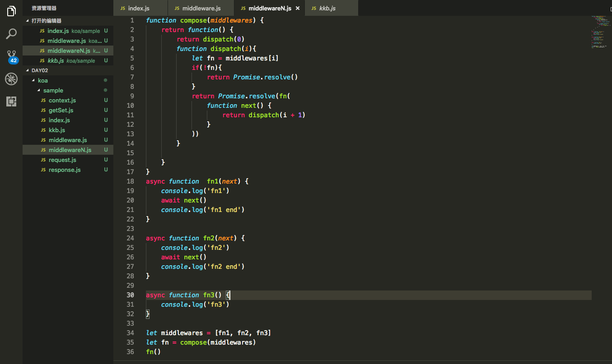Open the Debug view in activity bar

(x=11, y=79)
